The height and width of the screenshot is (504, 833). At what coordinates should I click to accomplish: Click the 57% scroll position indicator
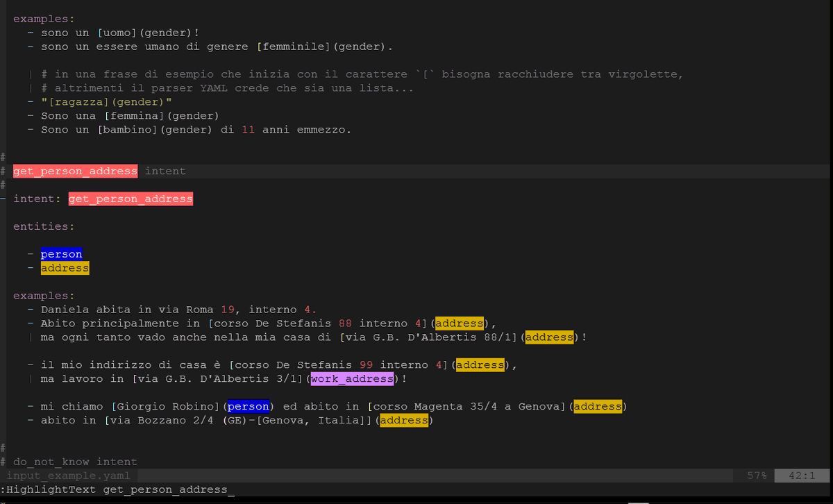click(757, 476)
